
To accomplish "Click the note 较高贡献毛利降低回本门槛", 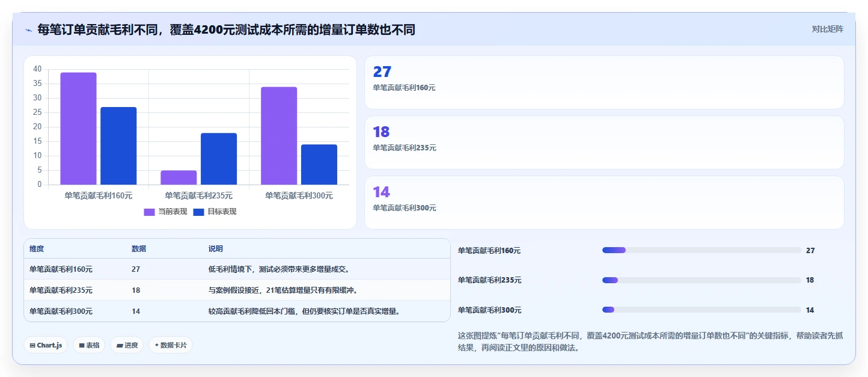I will point(252,311).
